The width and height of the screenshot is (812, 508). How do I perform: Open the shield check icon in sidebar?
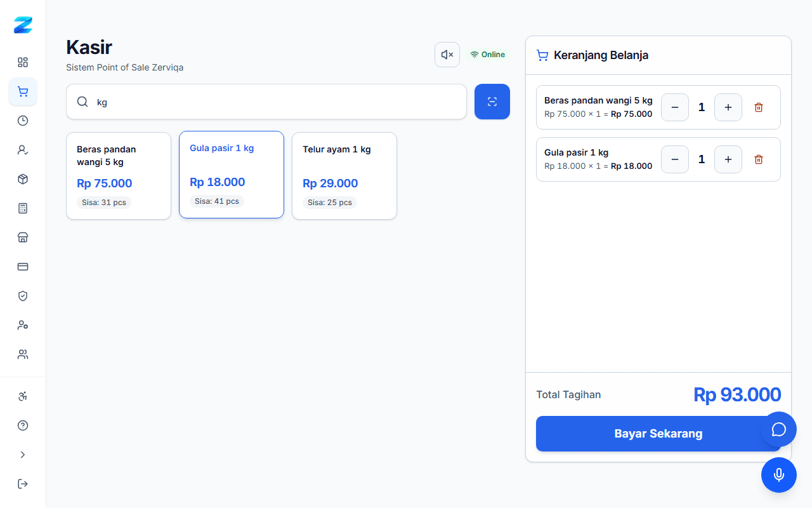pos(23,296)
